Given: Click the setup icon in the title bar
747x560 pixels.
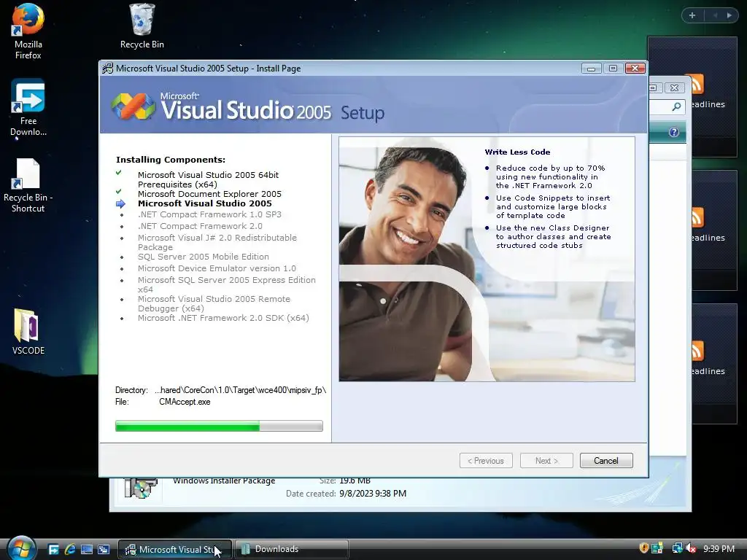Looking at the screenshot, I should click(108, 68).
